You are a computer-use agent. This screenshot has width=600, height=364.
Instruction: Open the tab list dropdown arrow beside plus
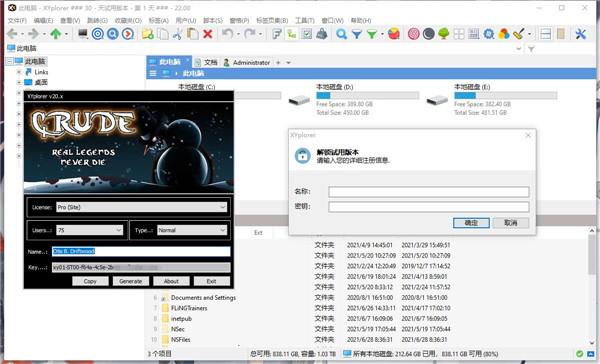(289, 62)
